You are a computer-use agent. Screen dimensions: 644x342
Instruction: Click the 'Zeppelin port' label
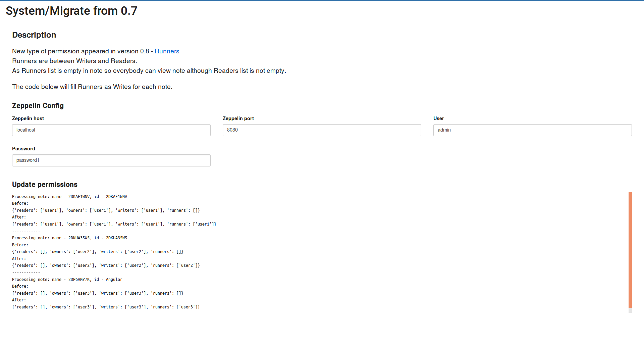tap(238, 118)
